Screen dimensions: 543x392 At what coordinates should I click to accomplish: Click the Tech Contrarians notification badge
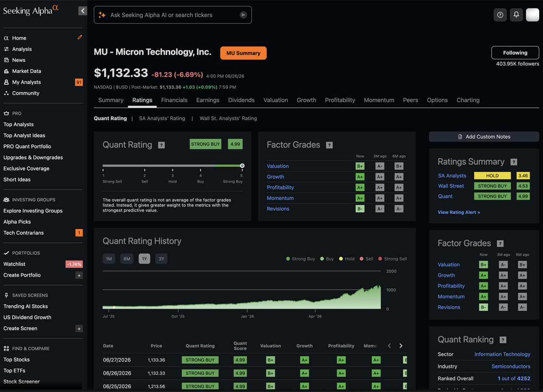tap(79, 233)
